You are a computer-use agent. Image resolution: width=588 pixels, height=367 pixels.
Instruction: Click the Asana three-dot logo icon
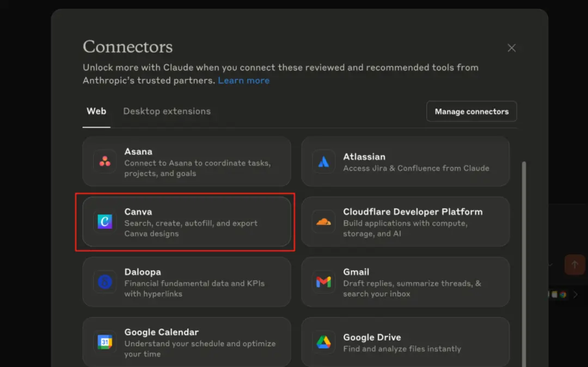click(x=105, y=161)
